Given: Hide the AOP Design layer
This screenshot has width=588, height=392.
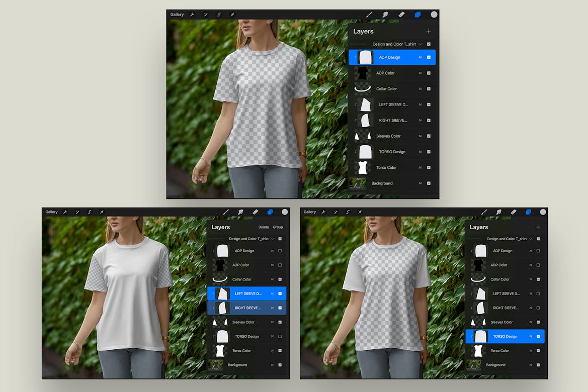Looking at the screenshot, I should [429, 57].
